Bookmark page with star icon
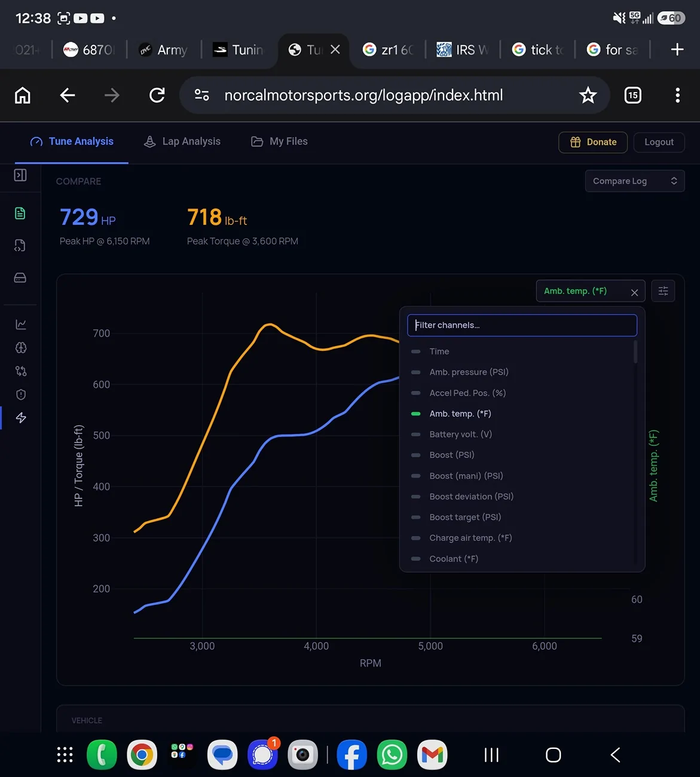700x777 pixels. pyautogui.click(x=588, y=95)
